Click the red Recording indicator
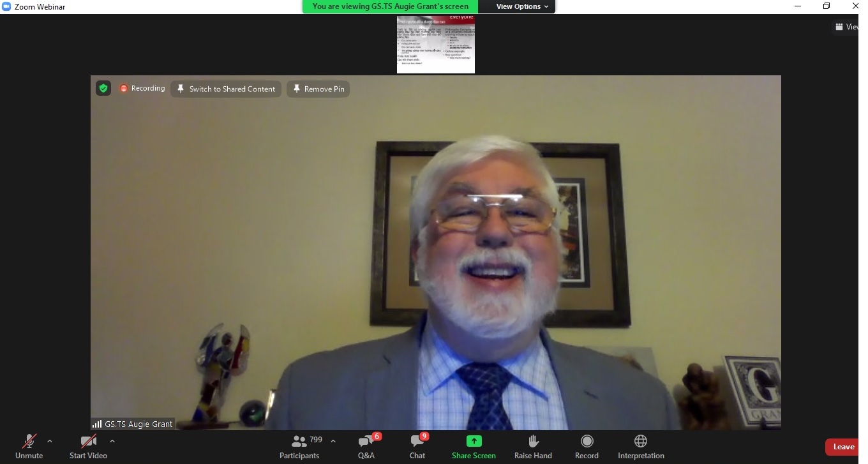This screenshot has height=464, width=868. [142, 88]
